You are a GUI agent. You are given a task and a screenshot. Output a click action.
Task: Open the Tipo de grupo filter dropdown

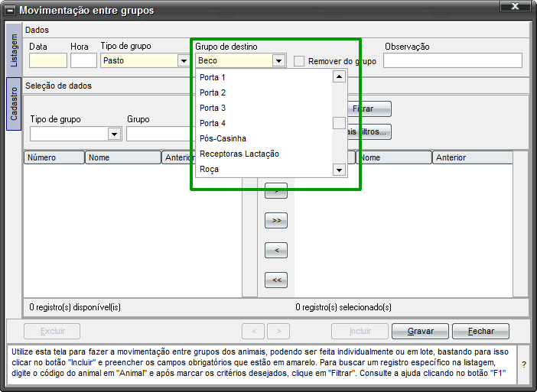coord(115,134)
